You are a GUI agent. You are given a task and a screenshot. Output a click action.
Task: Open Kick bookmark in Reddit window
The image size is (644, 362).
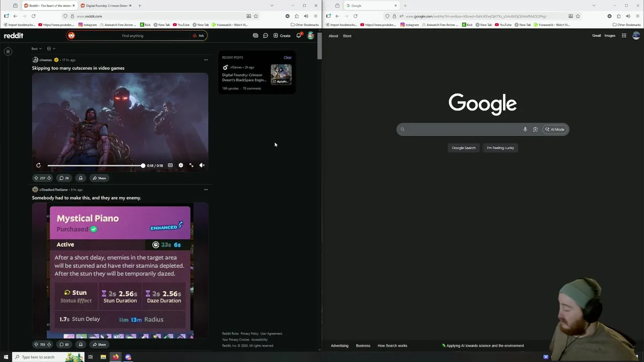[x=145, y=25]
